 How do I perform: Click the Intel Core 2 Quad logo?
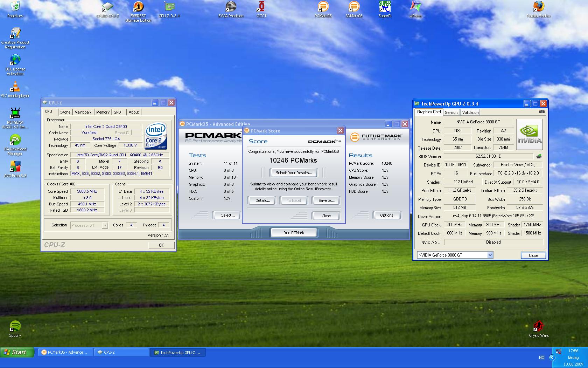coord(156,136)
